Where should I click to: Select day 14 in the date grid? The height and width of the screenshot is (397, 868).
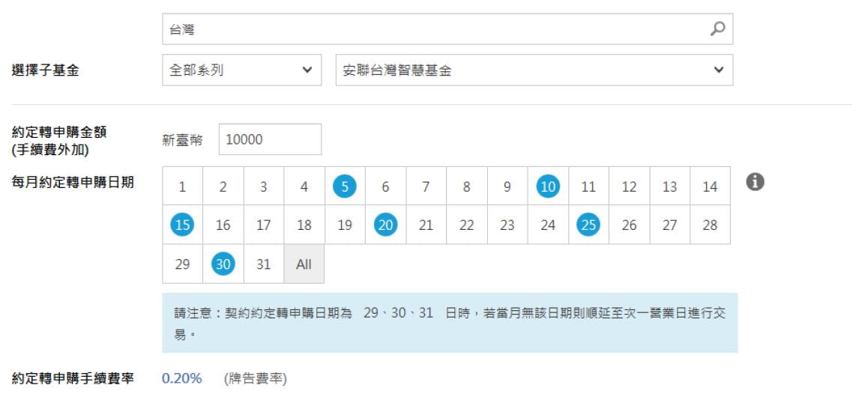[711, 187]
